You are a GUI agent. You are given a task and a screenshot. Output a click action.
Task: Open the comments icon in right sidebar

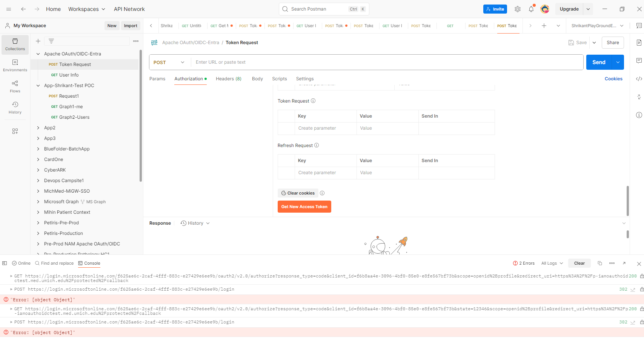(639, 61)
